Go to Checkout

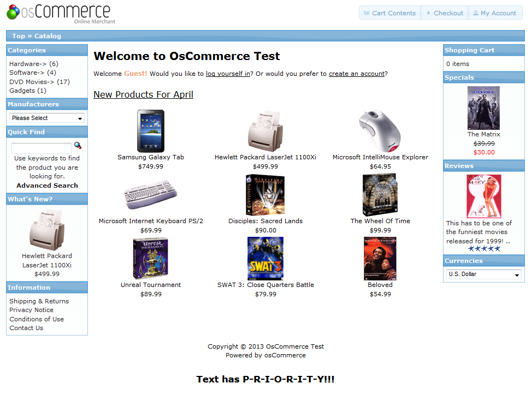click(445, 13)
